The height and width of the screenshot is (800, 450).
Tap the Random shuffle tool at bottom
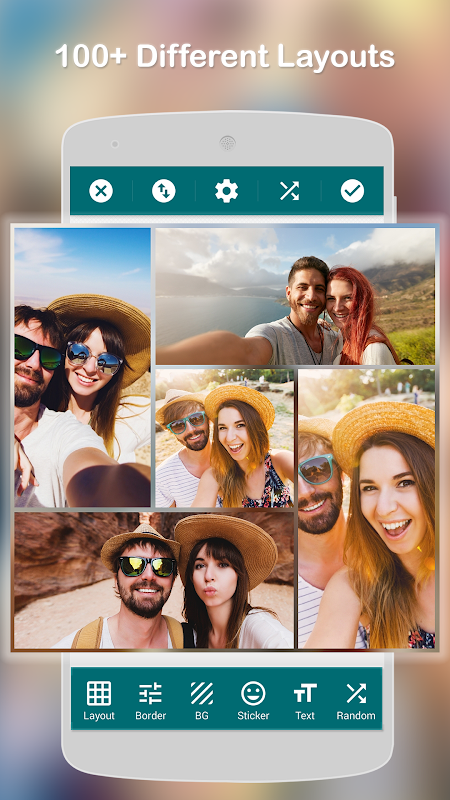point(356,701)
